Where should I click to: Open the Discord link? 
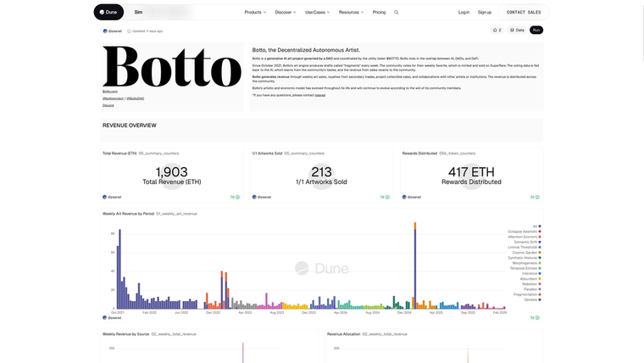pyautogui.click(x=108, y=106)
